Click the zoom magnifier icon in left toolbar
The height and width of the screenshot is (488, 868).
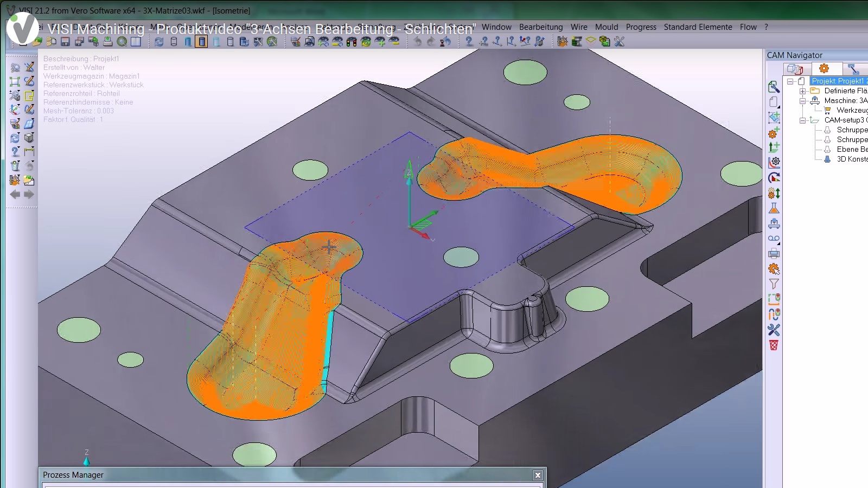(x=15, y=67)
